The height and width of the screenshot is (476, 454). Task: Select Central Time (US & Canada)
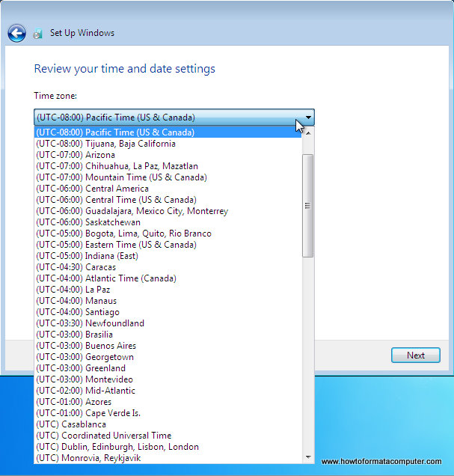coord(168,200)
